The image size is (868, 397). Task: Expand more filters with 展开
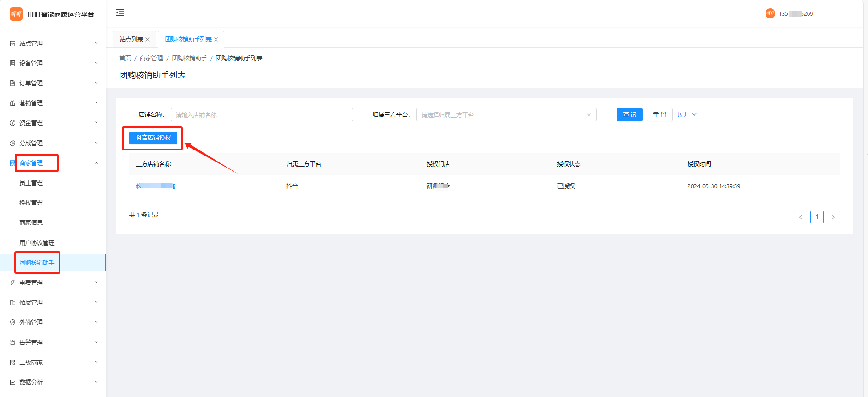point(687,115)
